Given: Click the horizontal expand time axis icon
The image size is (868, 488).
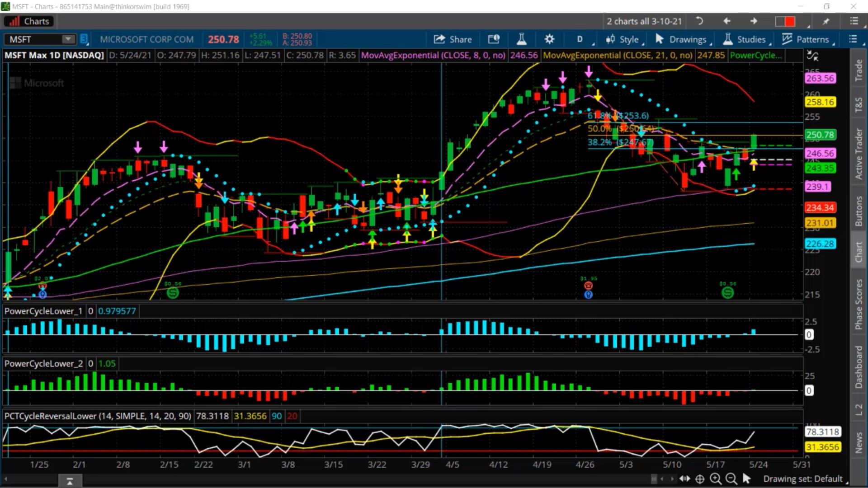Looking at the screenshot, I should pos(684,479).
